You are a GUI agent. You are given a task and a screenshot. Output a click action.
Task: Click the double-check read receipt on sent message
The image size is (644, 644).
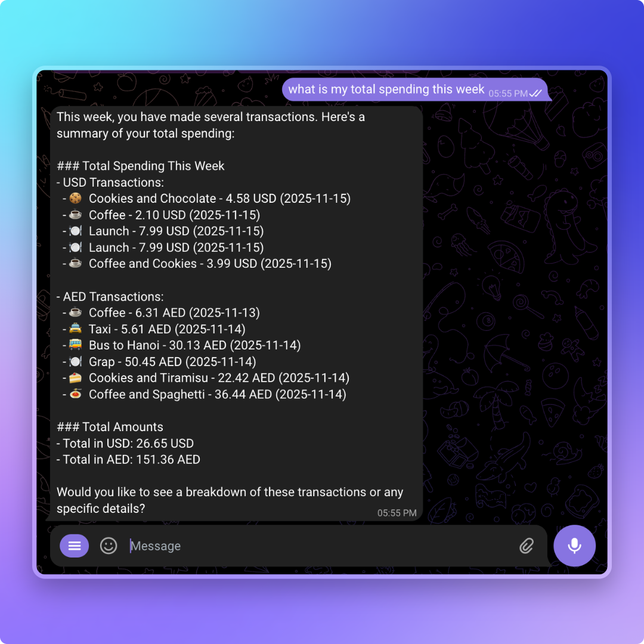535,94
